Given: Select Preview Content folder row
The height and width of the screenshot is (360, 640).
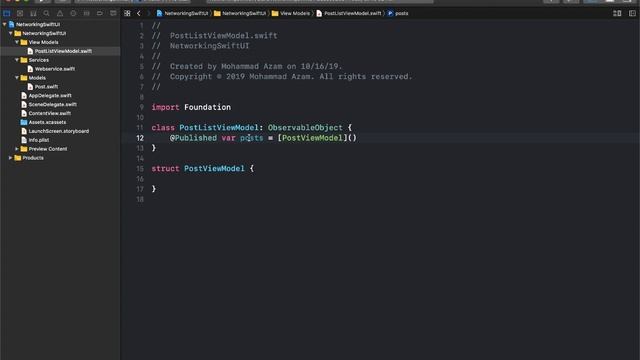Looking at the screenshot, I should tap(60, 149).
